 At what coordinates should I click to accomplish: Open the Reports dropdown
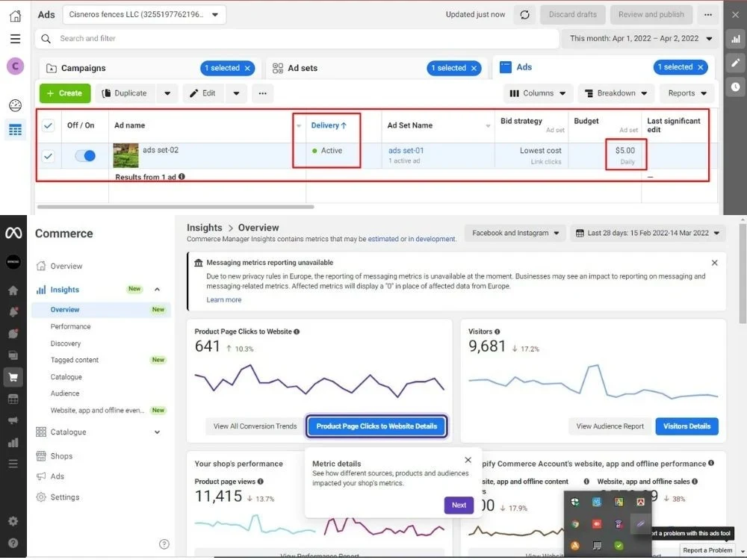[687, 93]
